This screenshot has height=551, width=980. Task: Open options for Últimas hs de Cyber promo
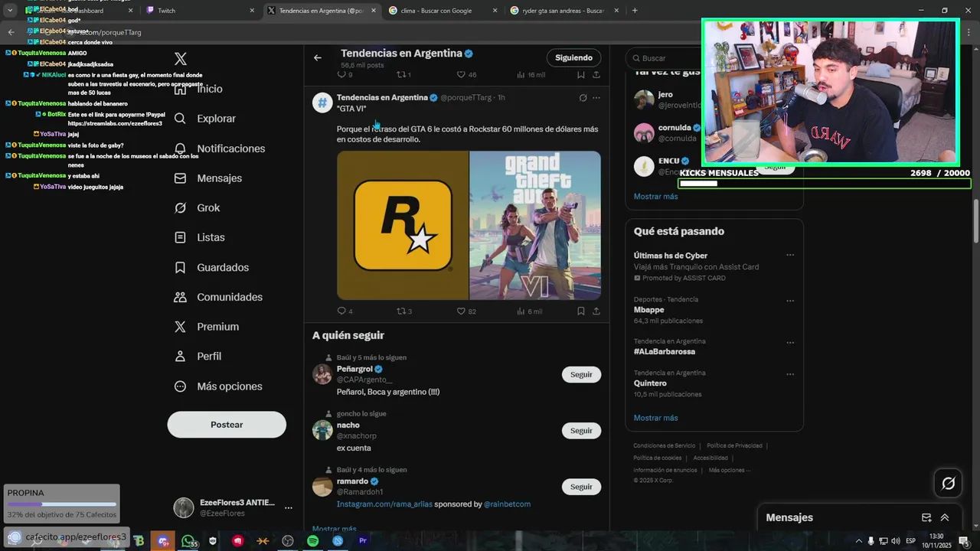(x=790, y=256)
